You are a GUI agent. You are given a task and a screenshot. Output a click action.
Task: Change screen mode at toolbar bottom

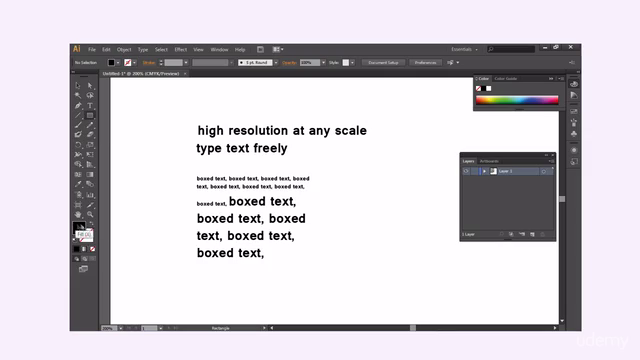click(83, 269)
